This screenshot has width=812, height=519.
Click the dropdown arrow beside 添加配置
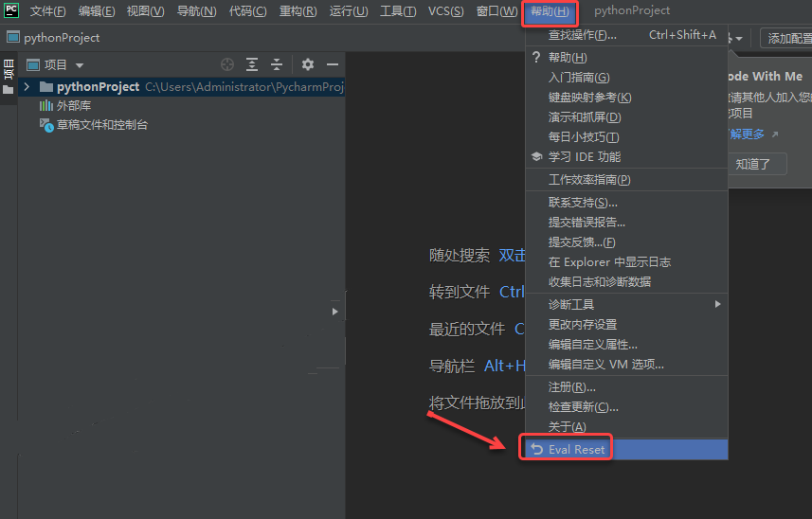(x=739, y=38)
